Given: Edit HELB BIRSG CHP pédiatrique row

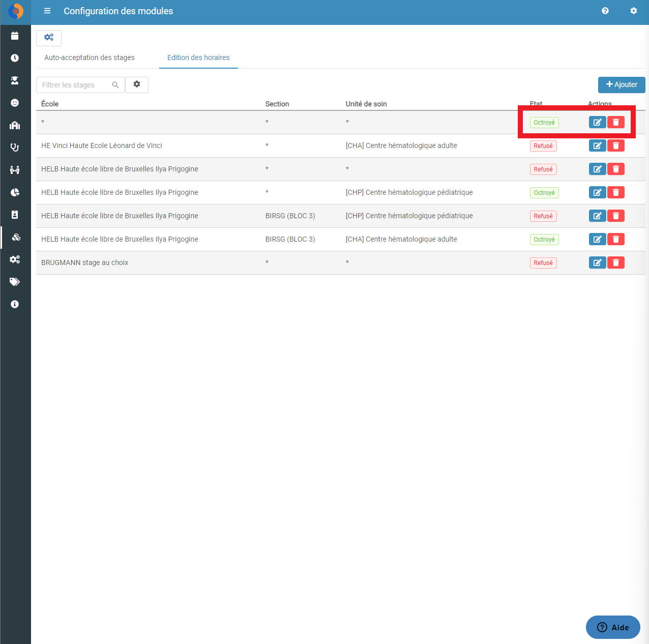Looking at the screenshot, I should [x=597, y=216].
